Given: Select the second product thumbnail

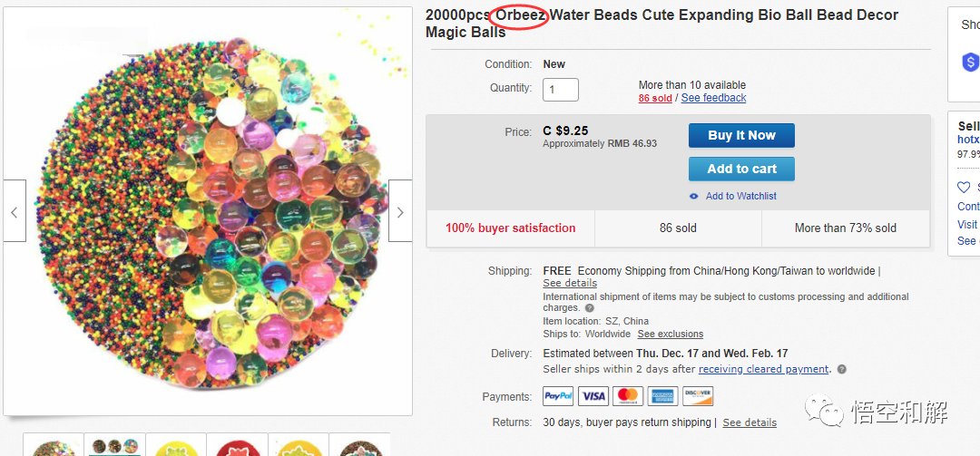Looking at the screenshot, I should [113, 445].
